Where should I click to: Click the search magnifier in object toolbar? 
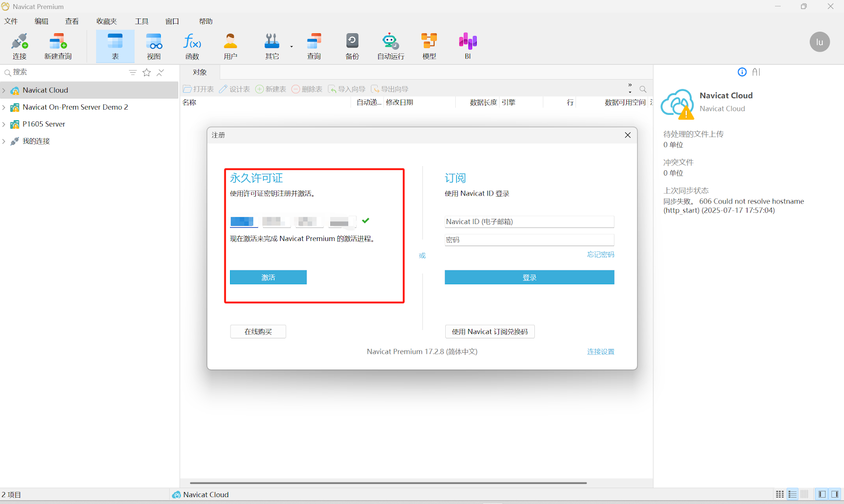643,89
